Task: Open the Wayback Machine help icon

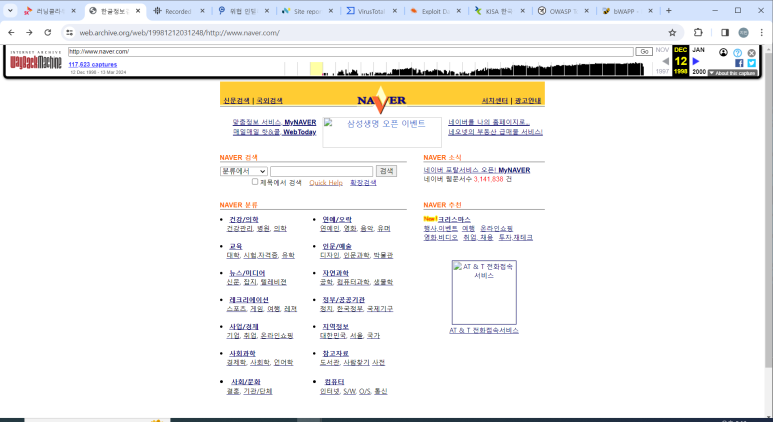Action: [x=738, y=53]
